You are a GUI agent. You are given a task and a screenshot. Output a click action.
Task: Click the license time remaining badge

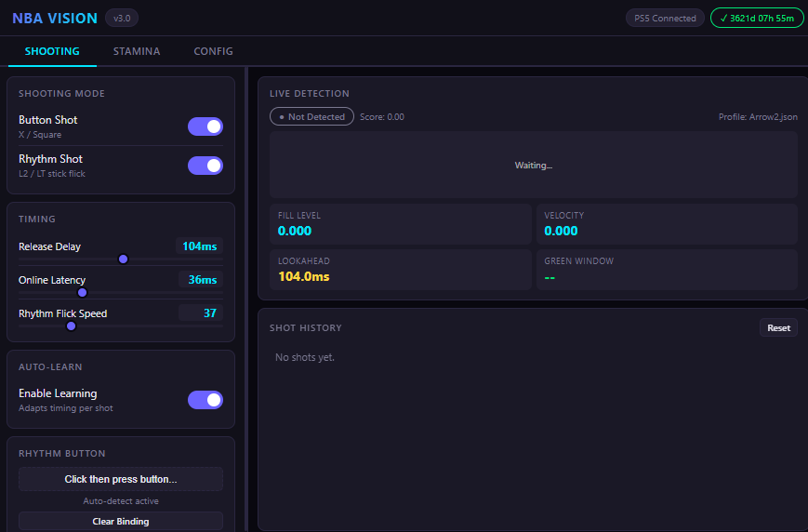[757, 18]
